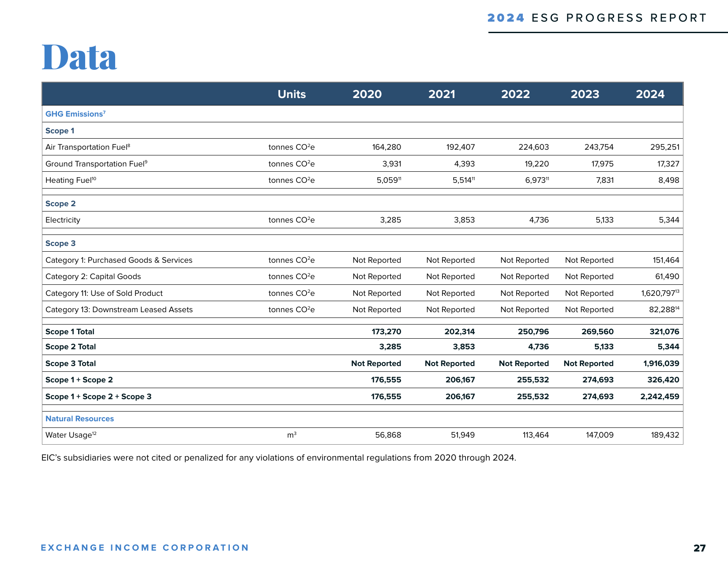Click Air Transportation Fuel value 295,251
Viewport: 728px width, 563px height.
click(x=665, y=147)
